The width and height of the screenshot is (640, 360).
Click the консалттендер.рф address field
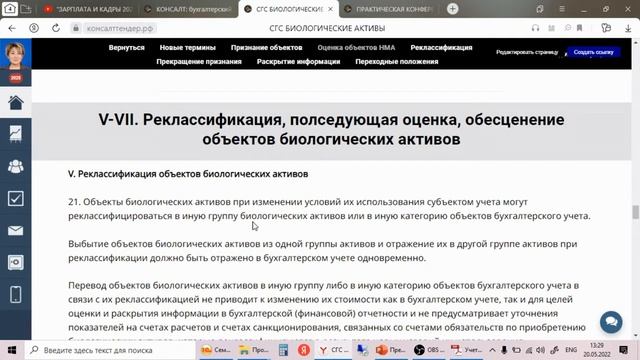(120, 28)
